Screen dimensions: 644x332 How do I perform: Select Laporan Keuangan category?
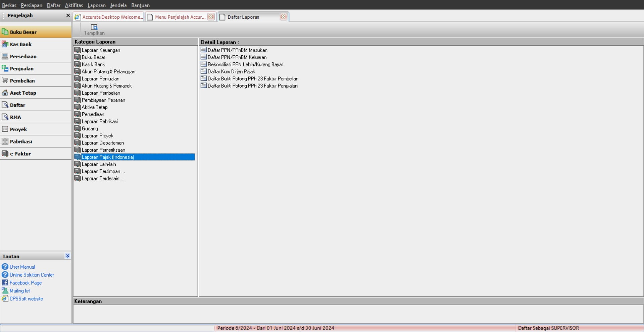point(101,50)
